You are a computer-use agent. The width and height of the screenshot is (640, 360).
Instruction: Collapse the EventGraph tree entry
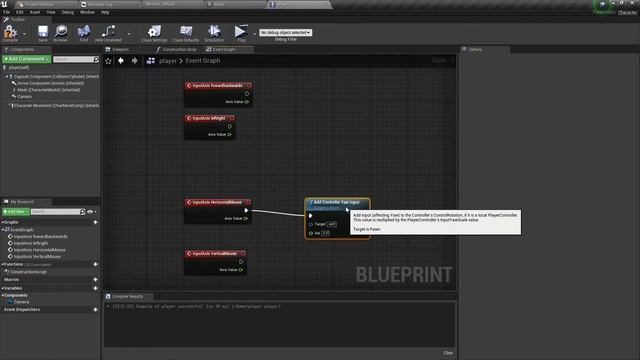pyautogui.click(x=2, y=230)
